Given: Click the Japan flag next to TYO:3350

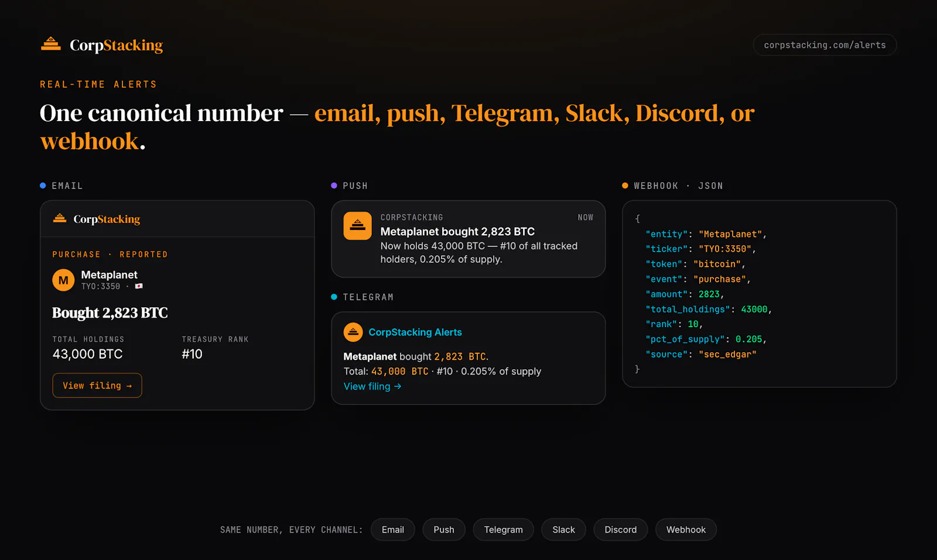Looking at the screenshot, I should click(139, 286).
